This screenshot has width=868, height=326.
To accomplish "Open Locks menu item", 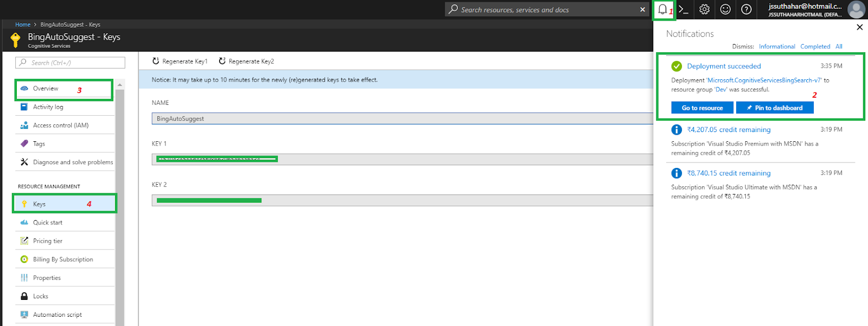I will 65,296.
